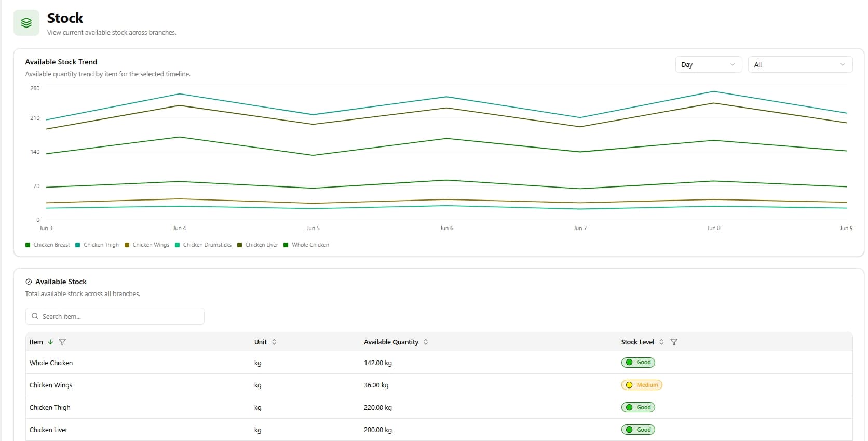This screenshot has width=868, height=441.
Task: Toggle Chicken Breast legend entry
Action: (x=47, y=245)
